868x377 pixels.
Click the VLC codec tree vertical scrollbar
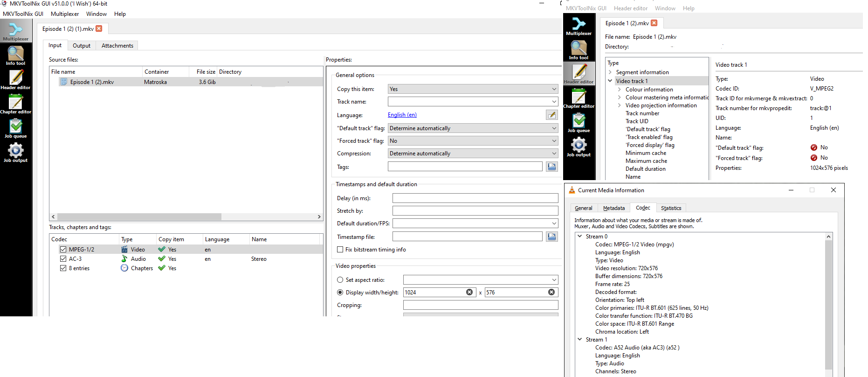tap(828, 305)
